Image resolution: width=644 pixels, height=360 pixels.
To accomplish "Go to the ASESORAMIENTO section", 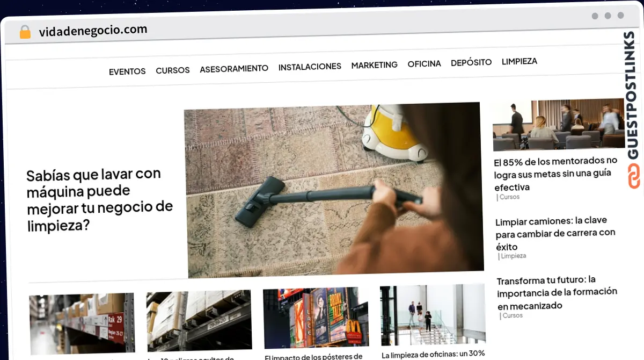I will (234, 69).
